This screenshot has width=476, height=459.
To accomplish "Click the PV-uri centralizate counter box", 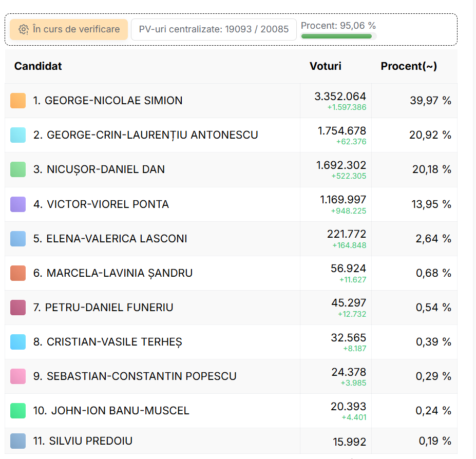I will (214, 29).
